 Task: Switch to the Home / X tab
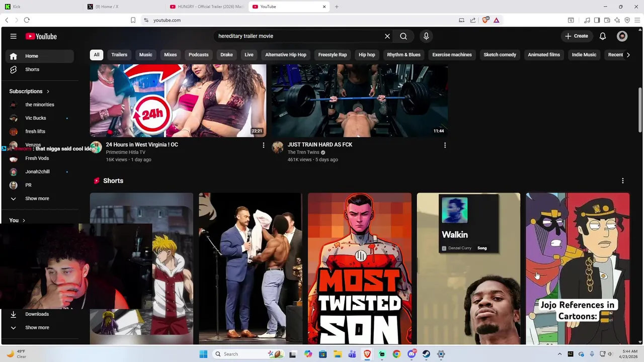pyautogui.click(x=125, y=7)
